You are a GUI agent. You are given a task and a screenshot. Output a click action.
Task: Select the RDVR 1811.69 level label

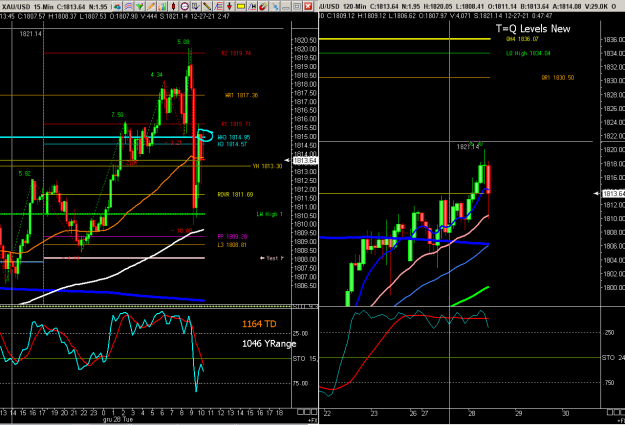(235, 195)
